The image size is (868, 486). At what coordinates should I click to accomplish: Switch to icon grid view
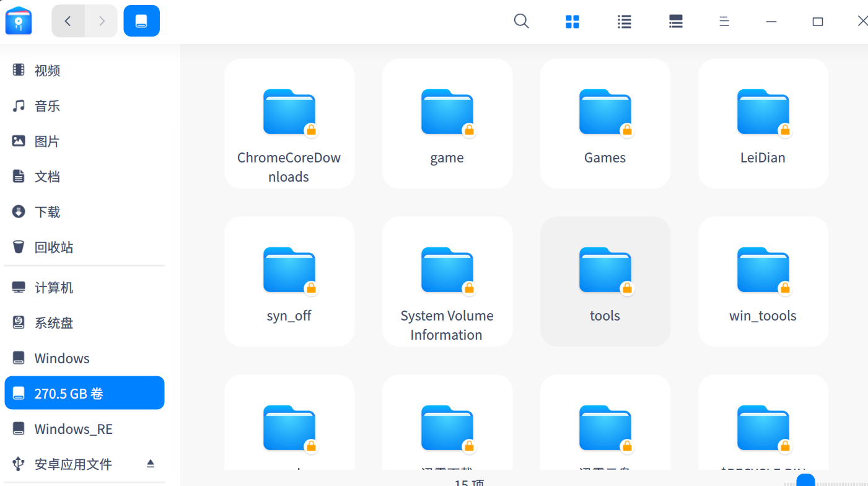[x=572, y=22]
